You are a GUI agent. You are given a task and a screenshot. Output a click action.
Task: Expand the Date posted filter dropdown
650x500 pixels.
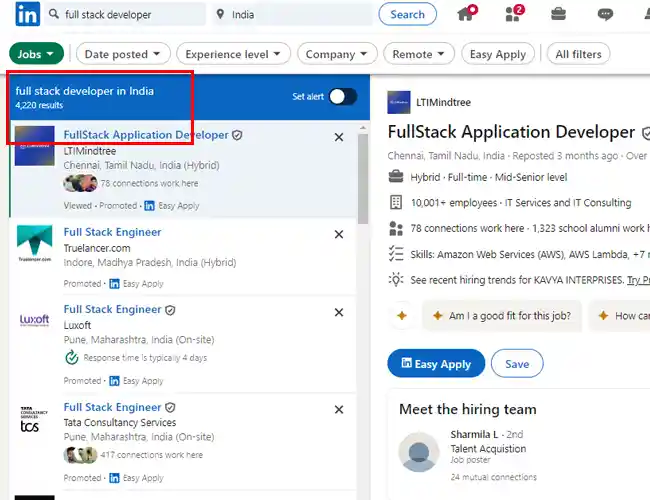(x=123, y=54)
